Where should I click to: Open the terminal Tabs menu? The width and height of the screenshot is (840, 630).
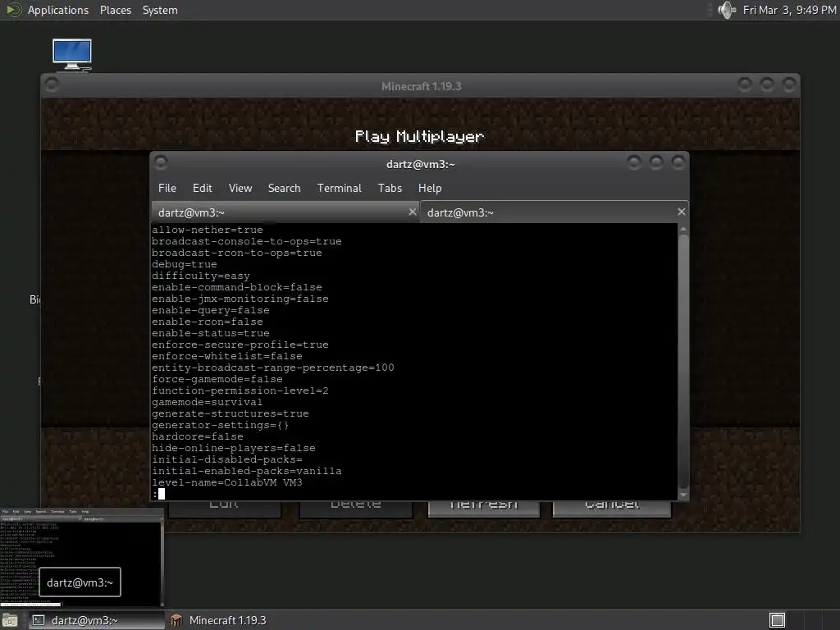coord(390,188)
